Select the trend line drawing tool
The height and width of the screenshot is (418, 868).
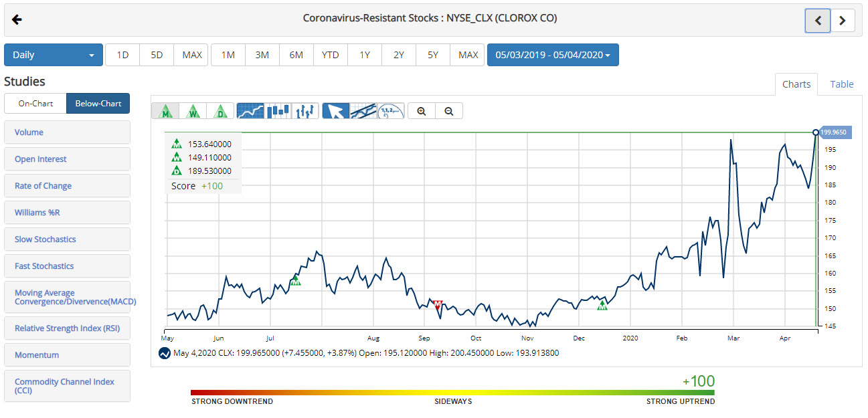pos(363,111)
